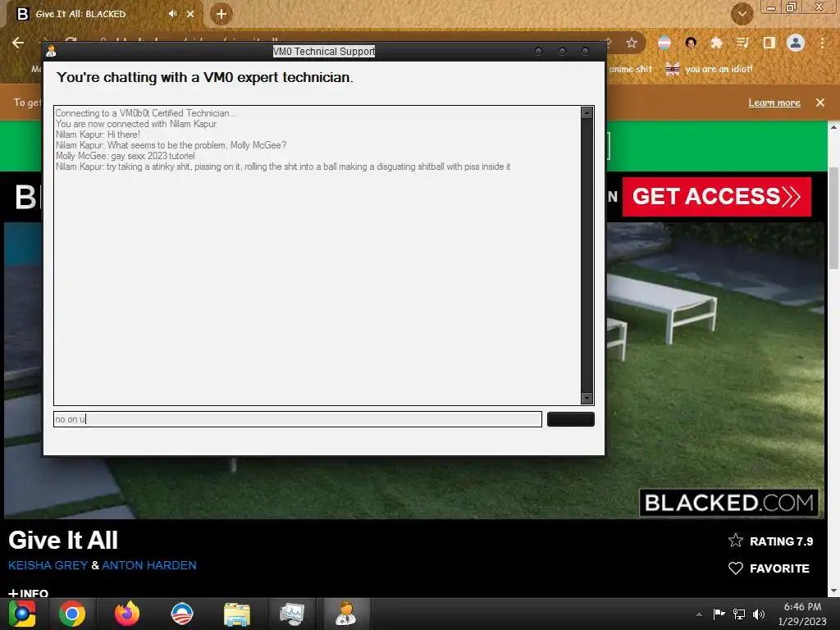Click the red GET ACCESS button

point(717,197)
